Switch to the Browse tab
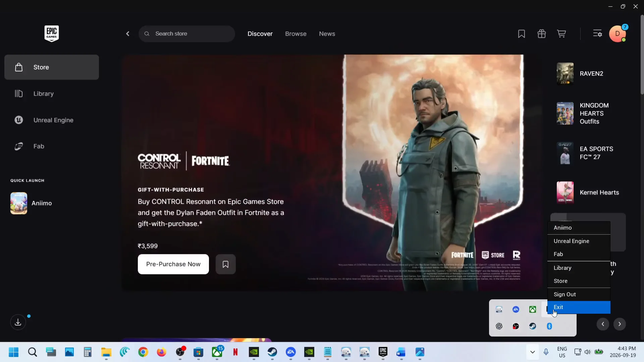Viewport: 644px width, 362px height. (296, 34)
